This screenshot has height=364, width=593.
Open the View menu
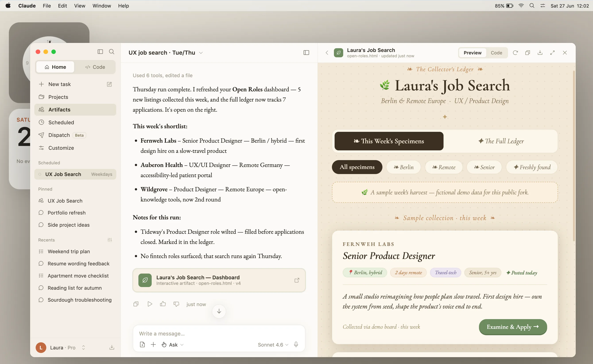79,6
